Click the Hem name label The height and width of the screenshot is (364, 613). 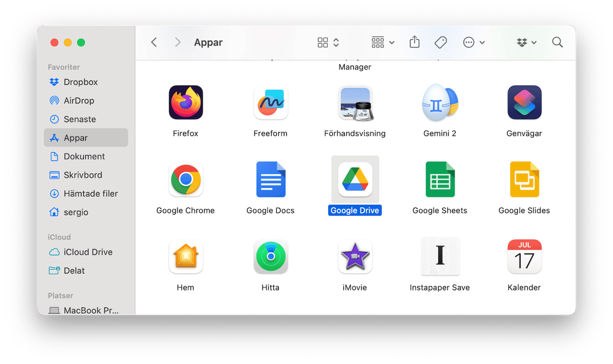tap(186, 288)
